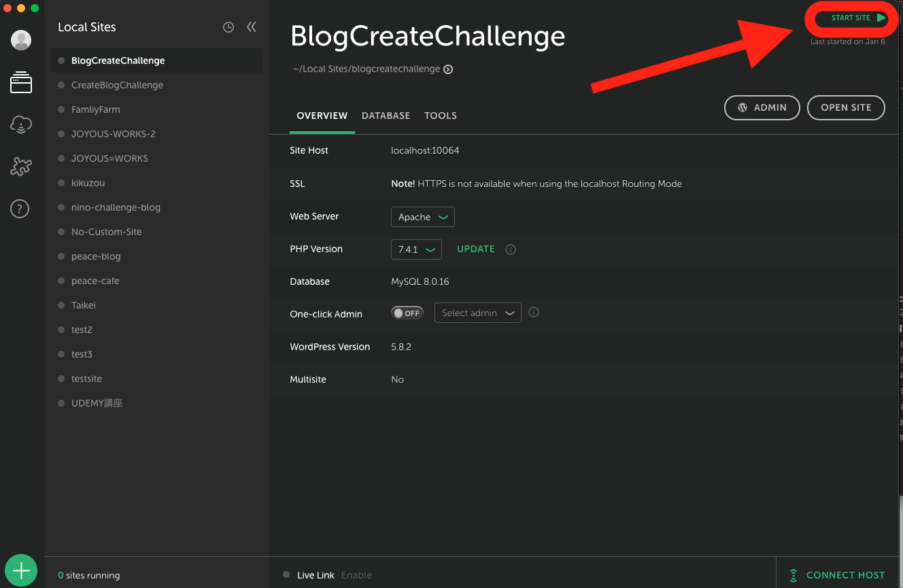Click CONNECT HOST button
This screenshot has width=903, height=588.
tap(838, 575)
